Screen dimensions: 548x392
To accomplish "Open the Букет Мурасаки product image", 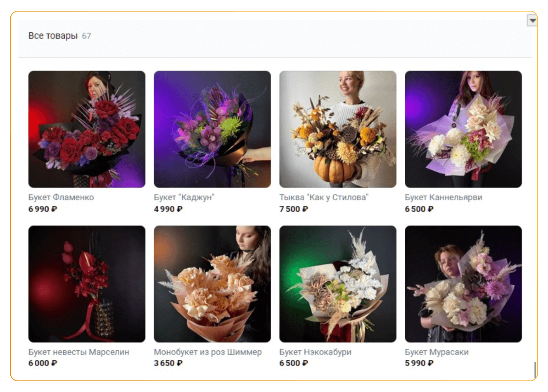I will 463,284.
